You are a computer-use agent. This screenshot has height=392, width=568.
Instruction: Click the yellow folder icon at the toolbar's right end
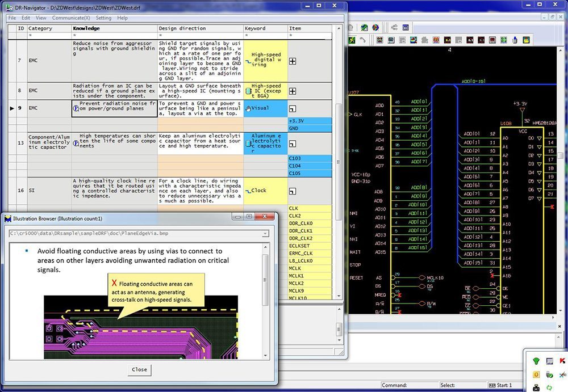(x=526, y=40)
